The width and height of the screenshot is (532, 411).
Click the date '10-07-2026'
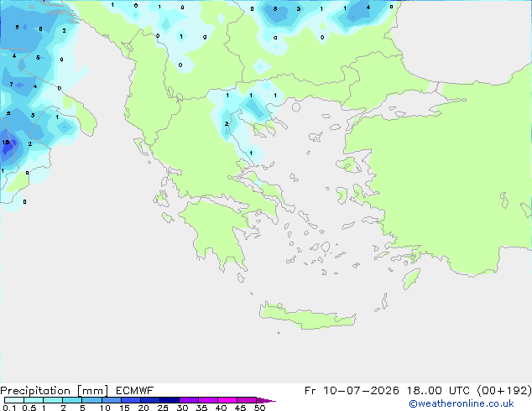coord(361,391)
